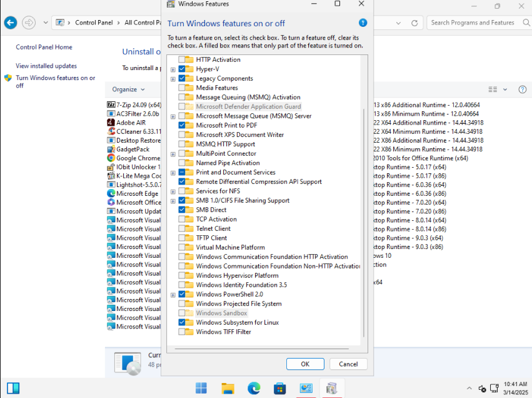
Task: Expand SMB 1.0/CIFS File Sharing Support
Action: [173, 201]
